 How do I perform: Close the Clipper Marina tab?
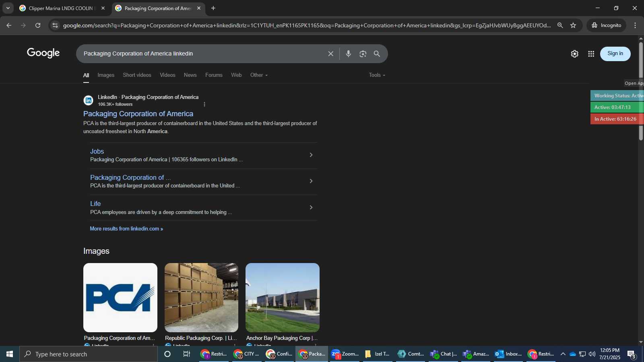(x=103, y=8)
